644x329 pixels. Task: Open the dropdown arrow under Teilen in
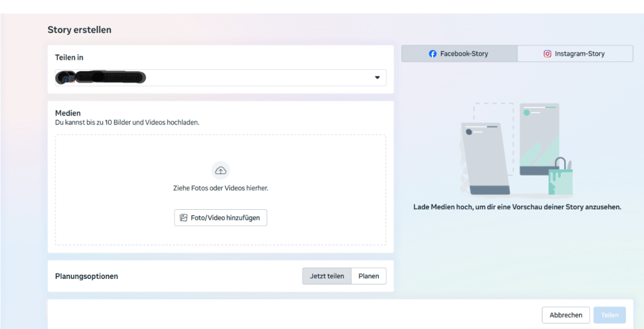click(377, 78)
